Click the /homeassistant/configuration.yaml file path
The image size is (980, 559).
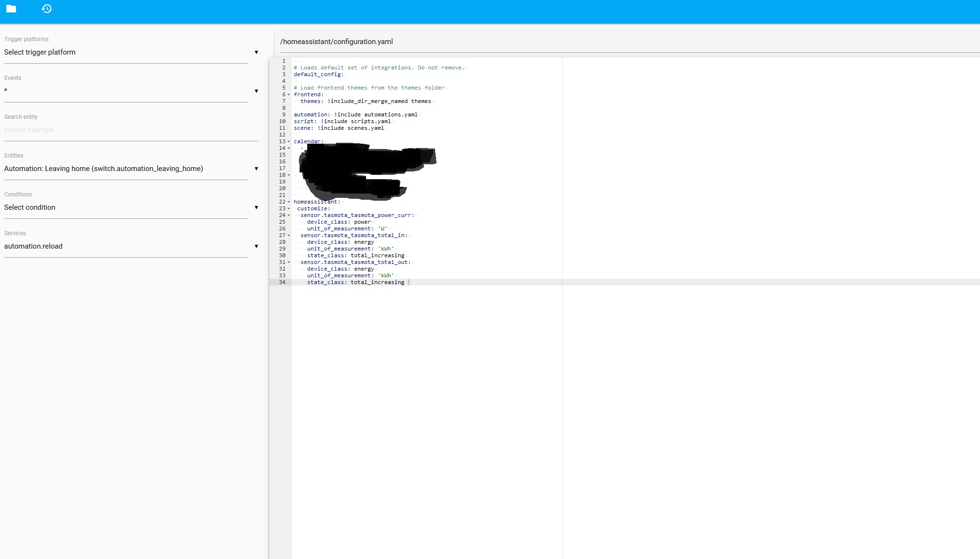[336, 42]
